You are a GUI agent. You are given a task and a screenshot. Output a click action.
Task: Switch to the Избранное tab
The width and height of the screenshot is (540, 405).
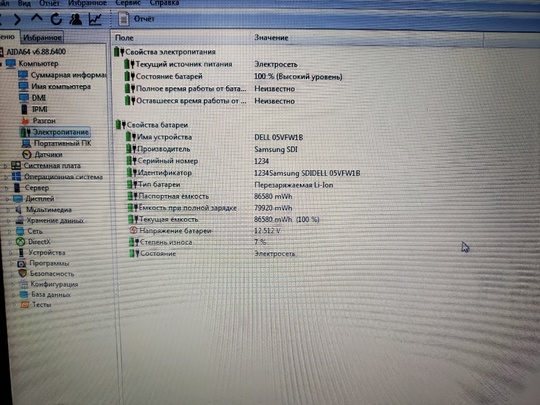point(42,37)
